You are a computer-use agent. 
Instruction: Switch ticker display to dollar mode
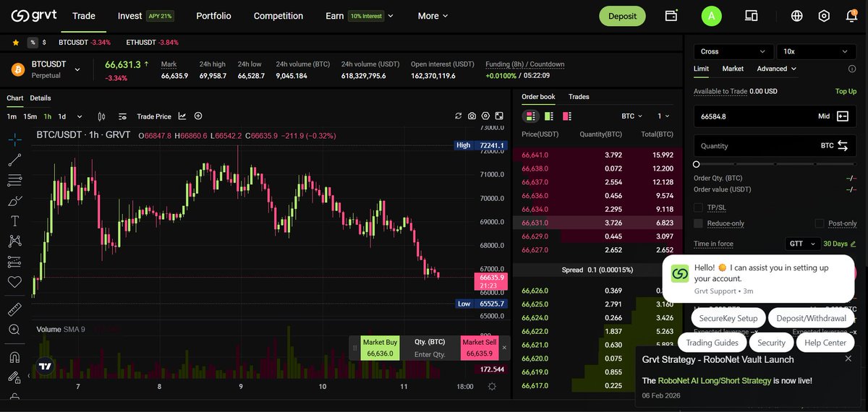[44, 43]
